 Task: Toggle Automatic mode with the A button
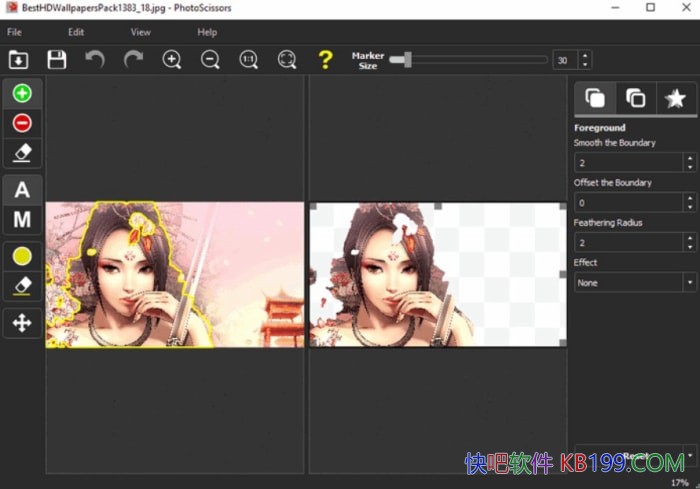click(x=22, y=190)
